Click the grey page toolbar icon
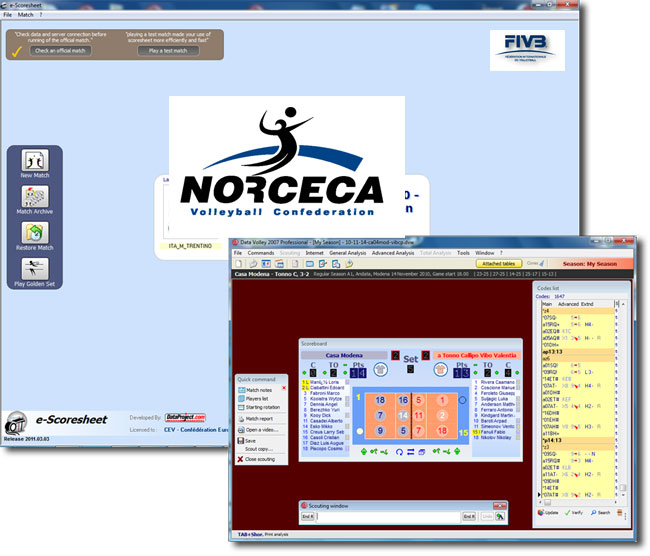This screenshot has height=556, width=650. (295, 264)
